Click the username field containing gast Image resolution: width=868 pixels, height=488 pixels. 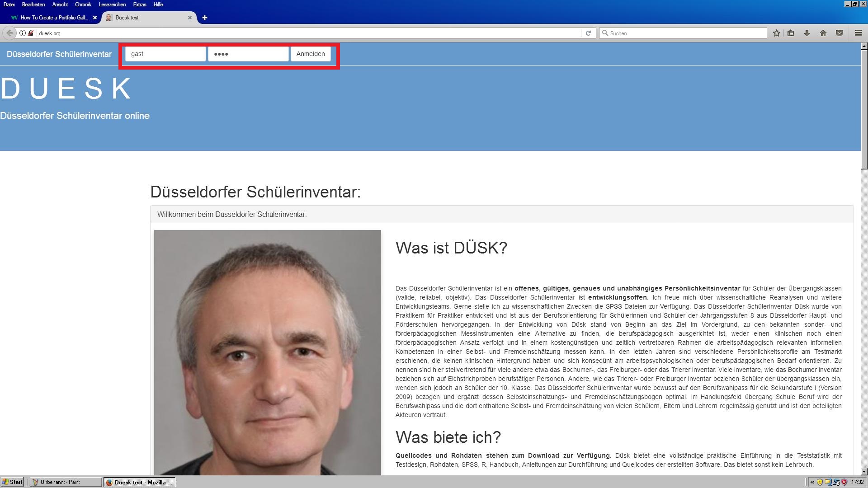(165, 54)
